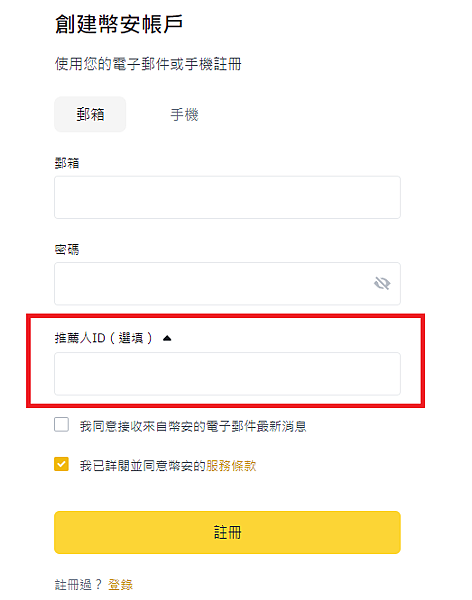Click the 我同意接收來自幣安的電子郵件最新消息 text
Image resolution: width=472 pixels, height=600 pixels.
click(193, 426)
